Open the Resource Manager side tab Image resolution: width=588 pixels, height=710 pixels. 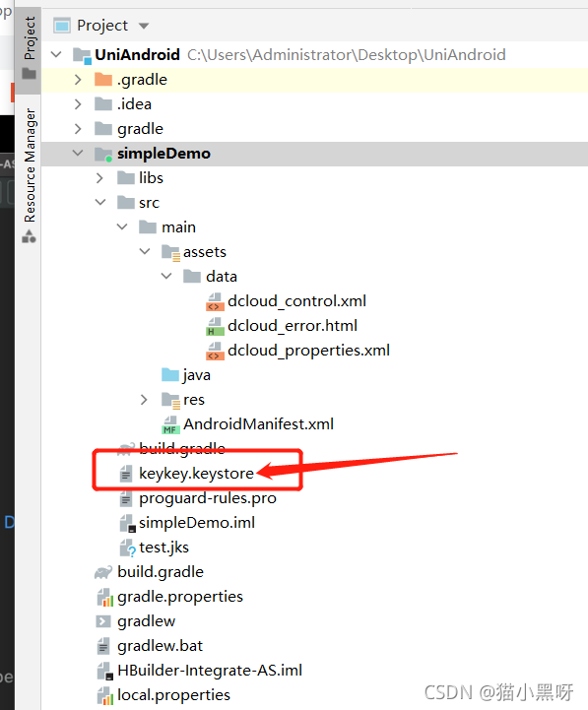(x=29, y=174)
